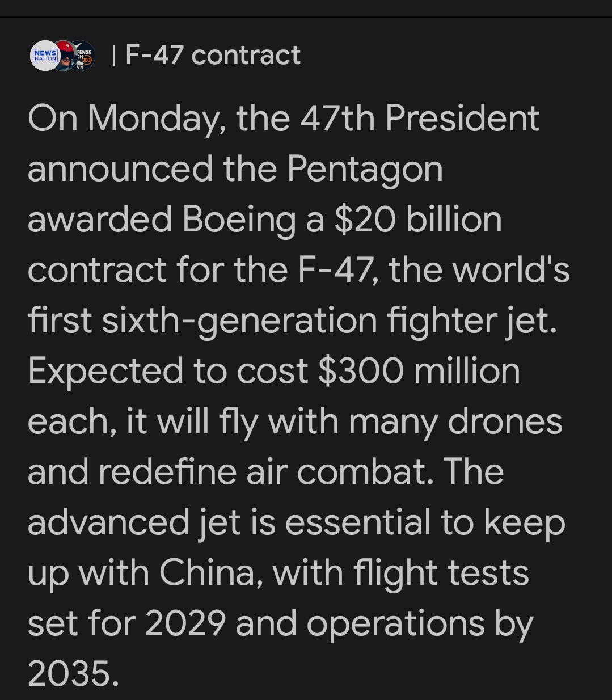Click the $20 billion figure
Viewport: 612px width, 700px height.
coord(418,220)
